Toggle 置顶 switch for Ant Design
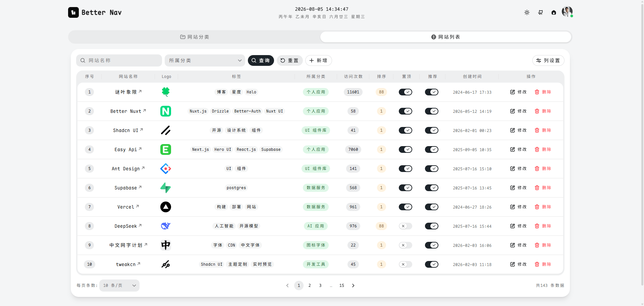 pyautogui.click(x=406, y=169)
